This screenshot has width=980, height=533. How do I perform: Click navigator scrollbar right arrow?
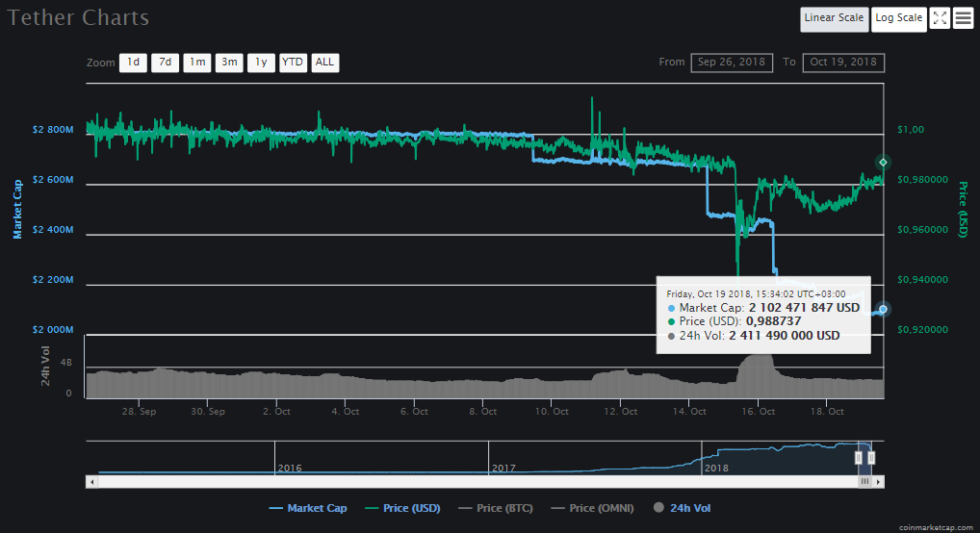(880, 481)
